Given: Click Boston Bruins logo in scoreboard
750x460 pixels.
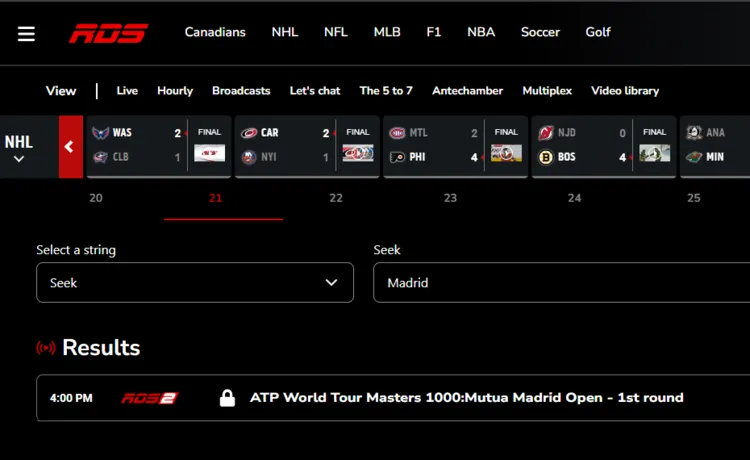Looking at the screenshot, I should [546, 157].
